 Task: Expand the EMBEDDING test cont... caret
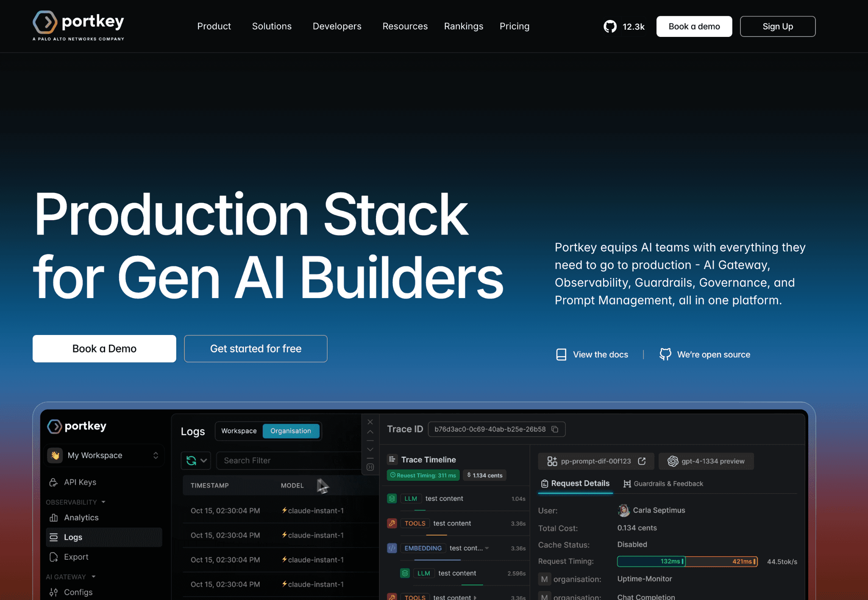[487, 548]
